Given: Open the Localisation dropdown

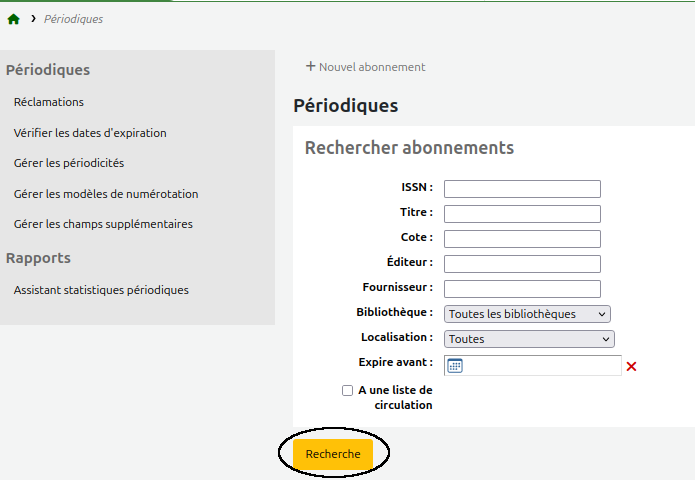Looking at the screenshot, I should pos(529,339).
